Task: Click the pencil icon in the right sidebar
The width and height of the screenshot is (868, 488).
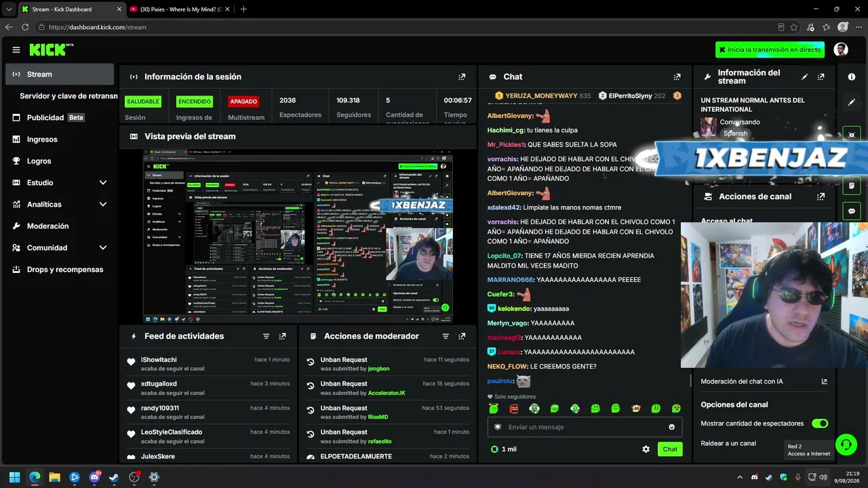Action: (x=852, y=102)
